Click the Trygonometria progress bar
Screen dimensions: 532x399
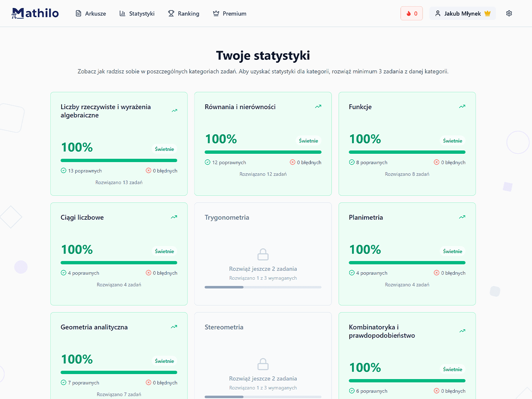(x=263, y=287)
